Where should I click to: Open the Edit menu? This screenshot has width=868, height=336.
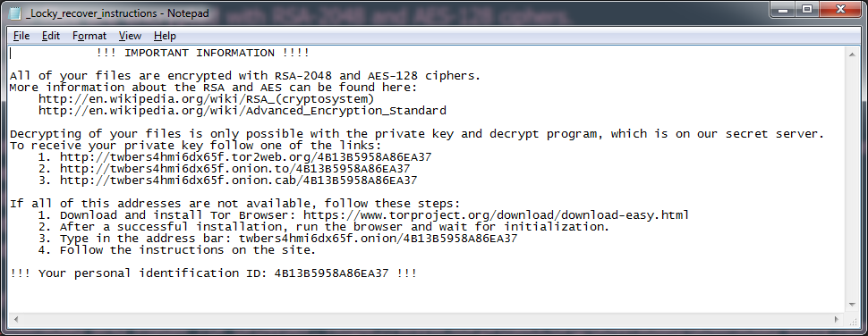[x=50, y=36]
